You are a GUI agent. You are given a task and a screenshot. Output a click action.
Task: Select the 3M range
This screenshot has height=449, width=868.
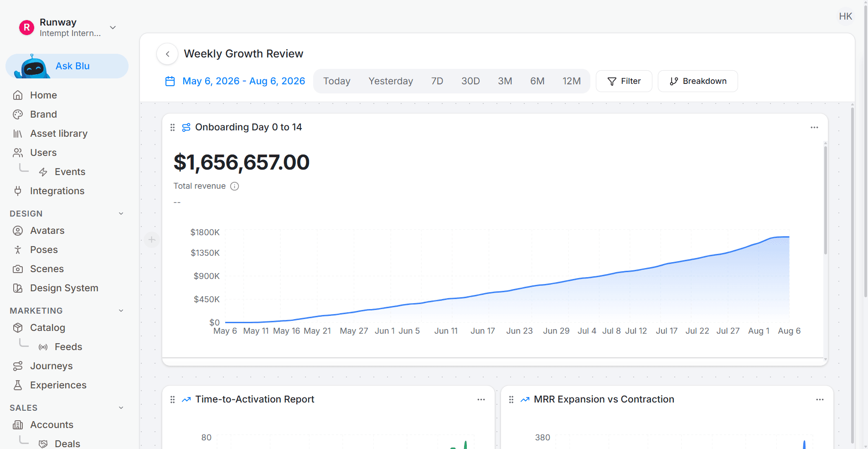505,81
